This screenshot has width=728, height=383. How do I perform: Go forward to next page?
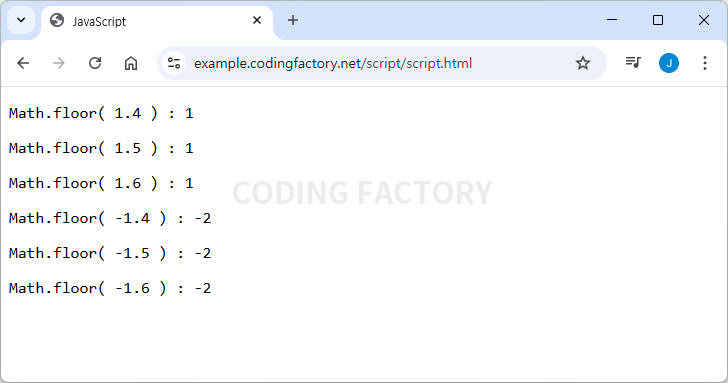[x=58, y=63]
